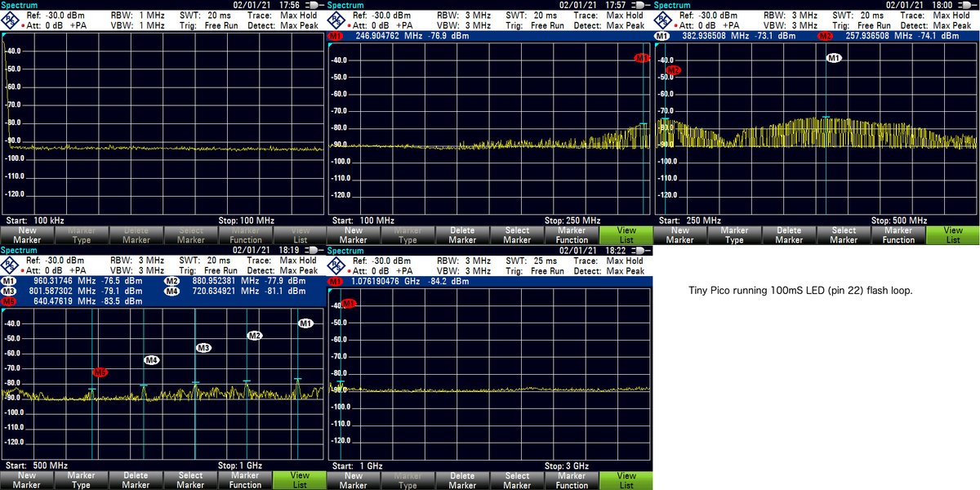Click the M4 marker on the 500 MHz–1 GHz trace
The image size is (980, 490).
point(152,360)
